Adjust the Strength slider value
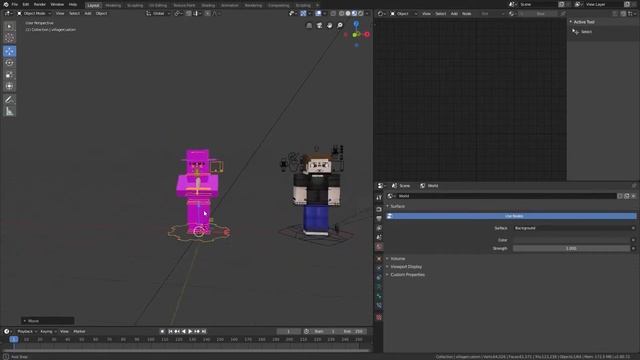640x360 pixels. click(571, 248)
